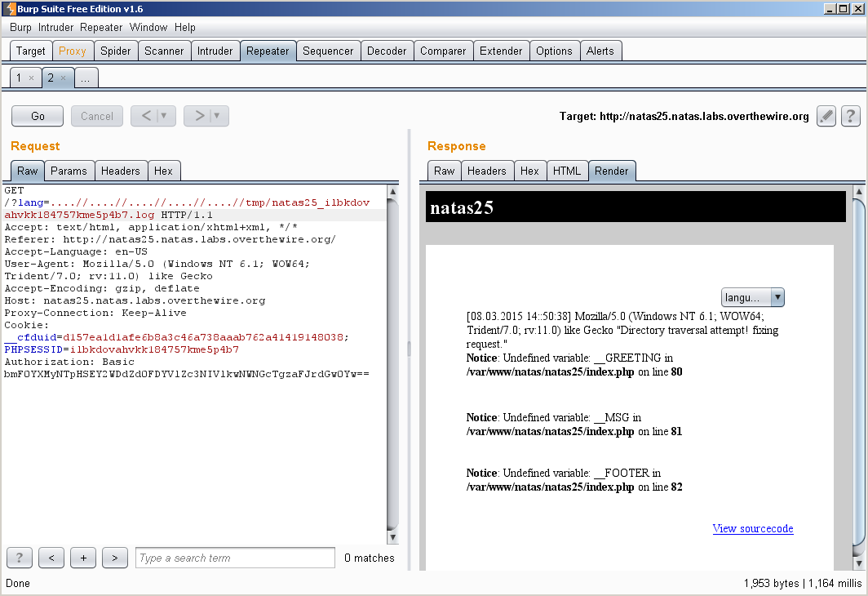Click the '0 matches' search result text
868x596 pixels.
370,558
